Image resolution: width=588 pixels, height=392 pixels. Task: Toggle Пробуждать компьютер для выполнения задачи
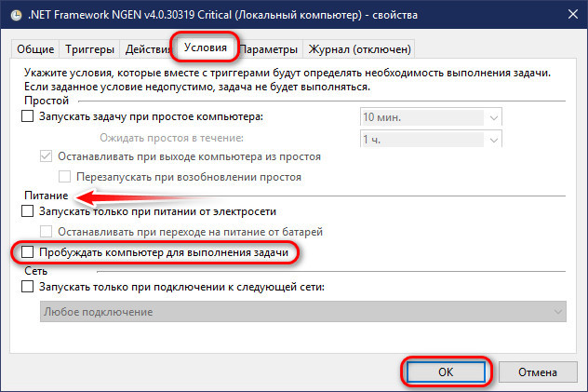27,252
